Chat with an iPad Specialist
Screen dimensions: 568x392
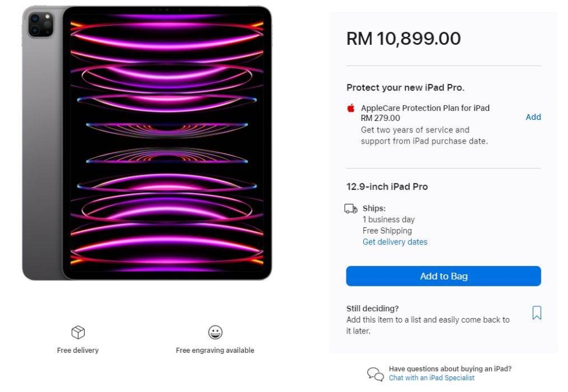[432, 378]
